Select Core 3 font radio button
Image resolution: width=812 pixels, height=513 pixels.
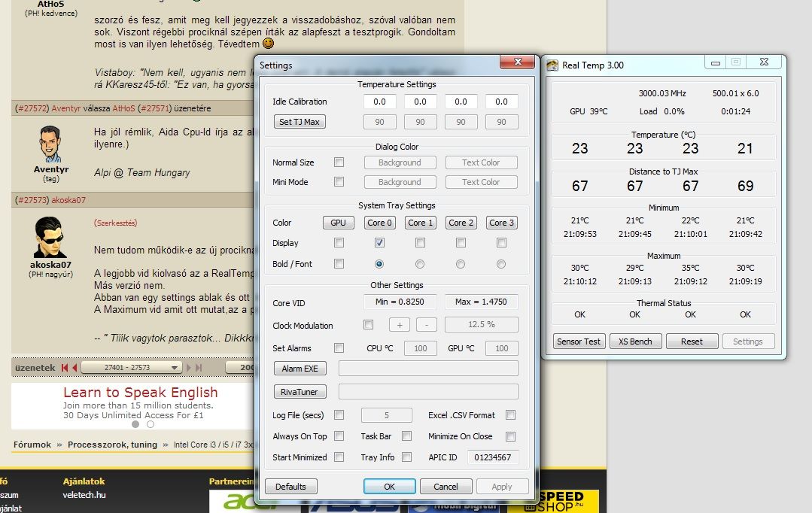click(x=501, y=264)
